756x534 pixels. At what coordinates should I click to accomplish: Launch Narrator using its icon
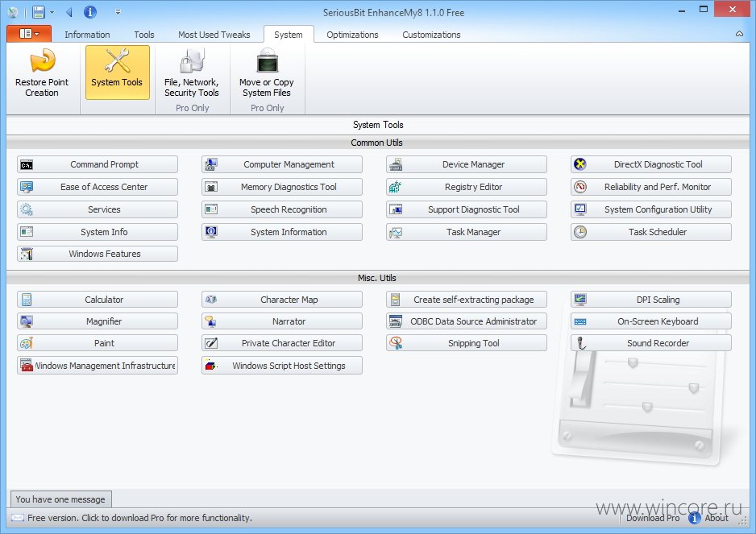point(210,321)
